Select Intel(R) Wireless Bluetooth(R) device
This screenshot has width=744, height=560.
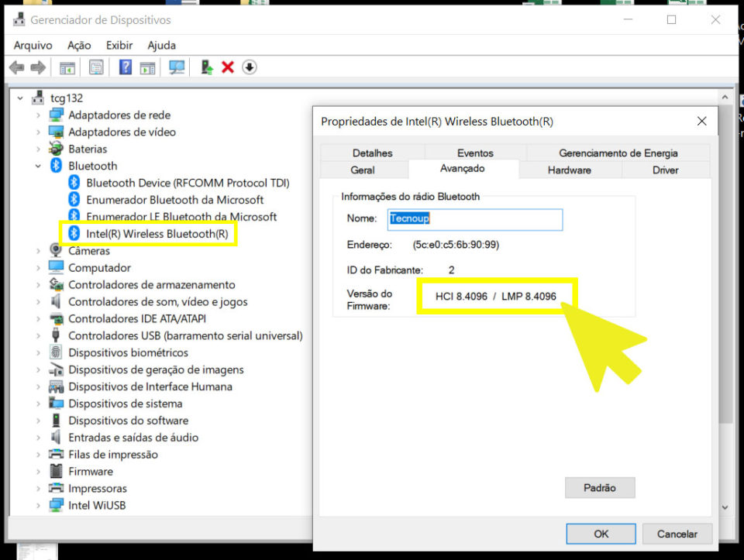point(157,234)
